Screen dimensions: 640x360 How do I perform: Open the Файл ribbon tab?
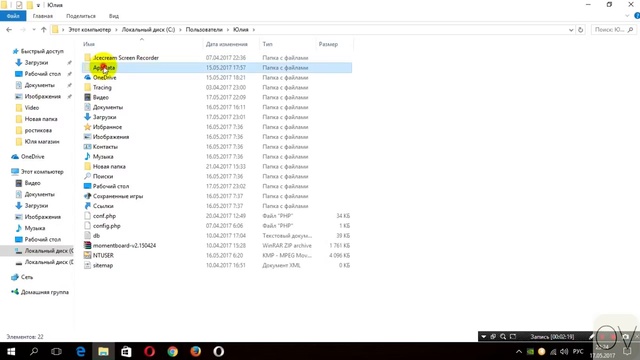click(x=13, y=16)
